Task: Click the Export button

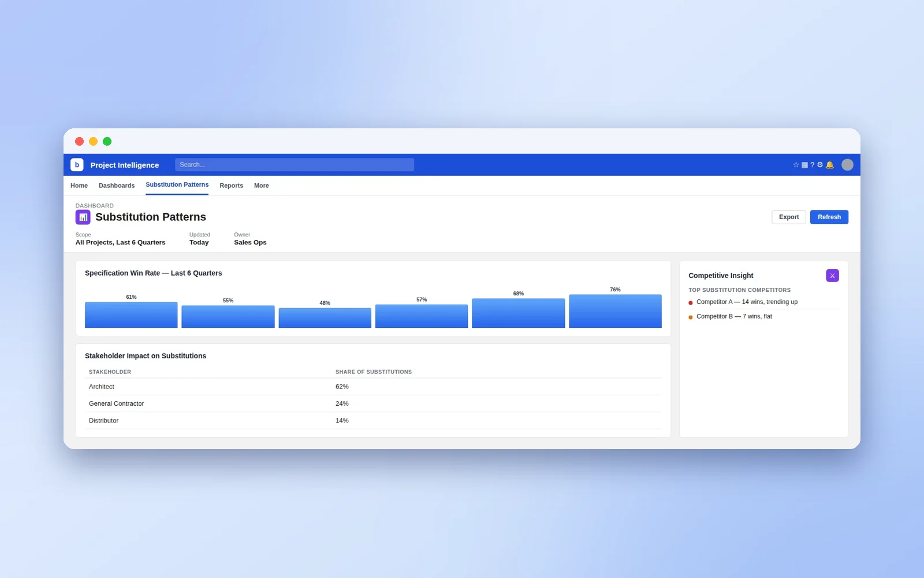Action: [789, 217]
